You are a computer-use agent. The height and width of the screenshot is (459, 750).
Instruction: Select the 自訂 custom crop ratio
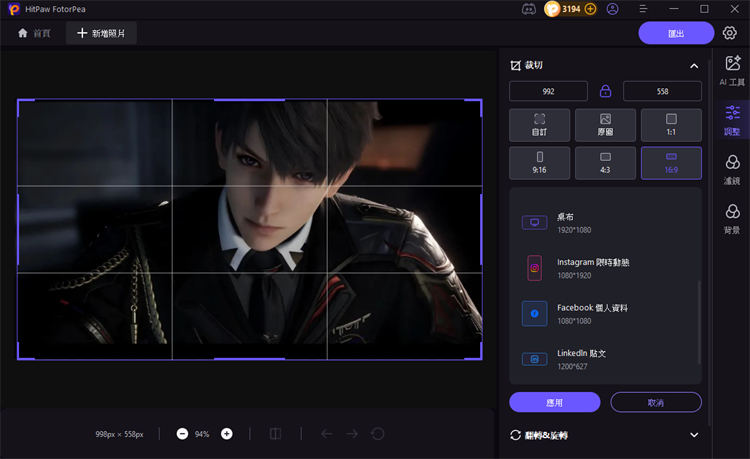click(540, 125)
